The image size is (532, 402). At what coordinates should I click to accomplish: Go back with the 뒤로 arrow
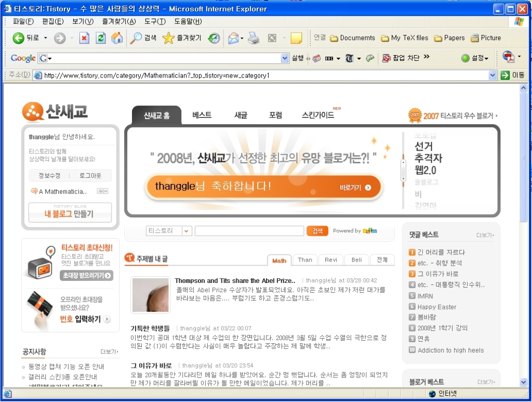(x=25, y=38)
